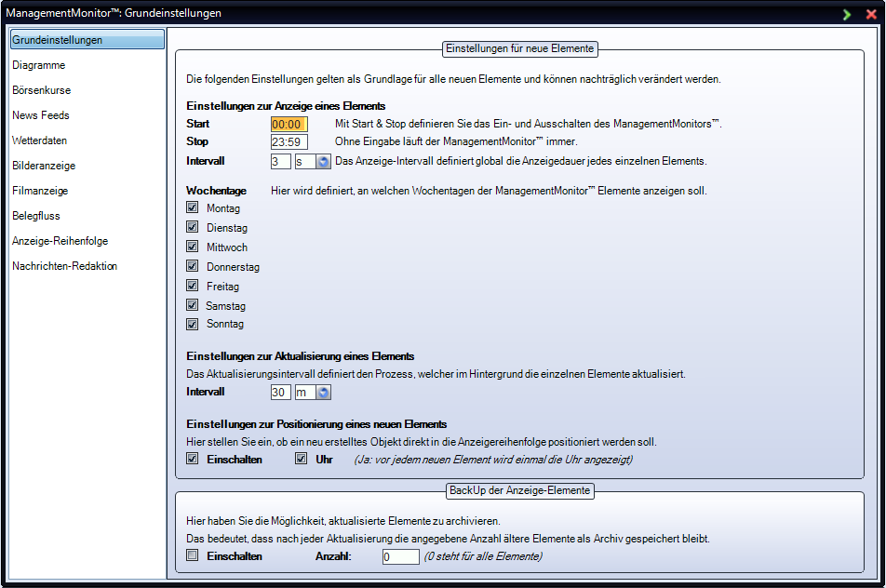Click 'BackUp der Anzeige-Elemente' group title
The width and height of the screenshot is (886, 588).
pyautogui.click(x=520, y=490)
